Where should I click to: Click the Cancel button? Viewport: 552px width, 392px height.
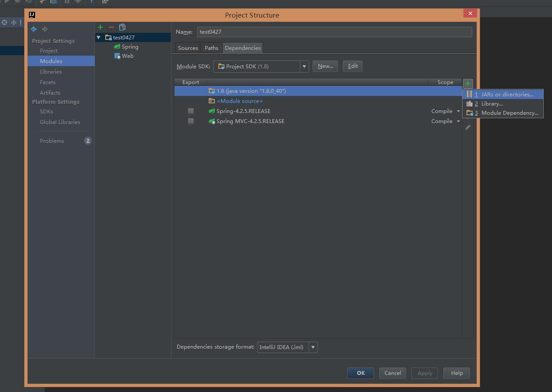point(392,373)
